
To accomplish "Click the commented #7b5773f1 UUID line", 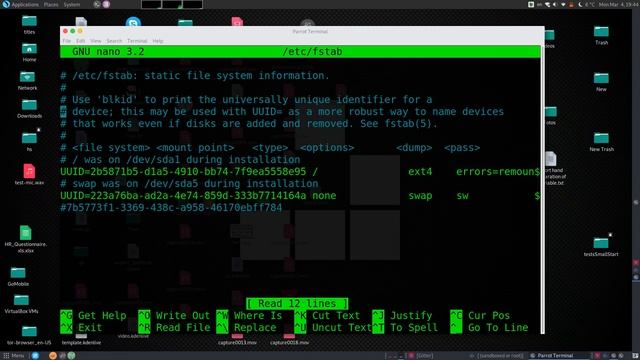I will point(171,208).
